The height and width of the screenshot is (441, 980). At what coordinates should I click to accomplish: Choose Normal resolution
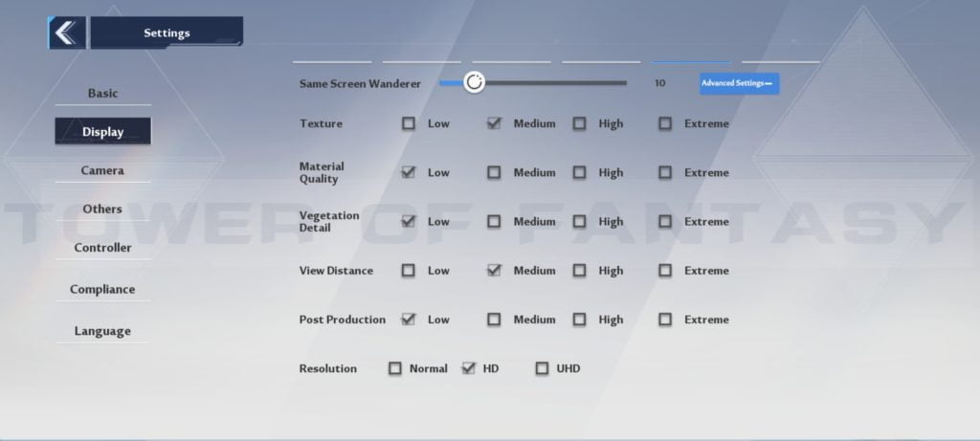tap(395, 368)
